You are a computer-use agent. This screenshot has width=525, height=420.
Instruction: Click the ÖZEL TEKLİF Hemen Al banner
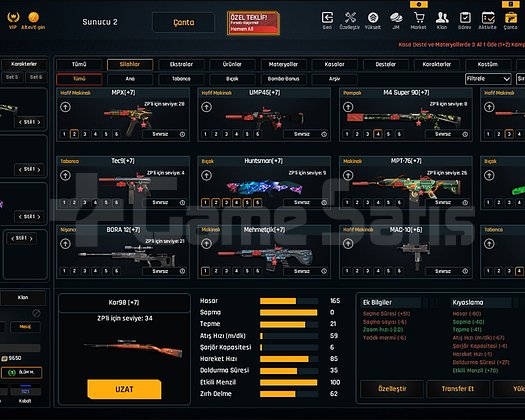[253, 23]
